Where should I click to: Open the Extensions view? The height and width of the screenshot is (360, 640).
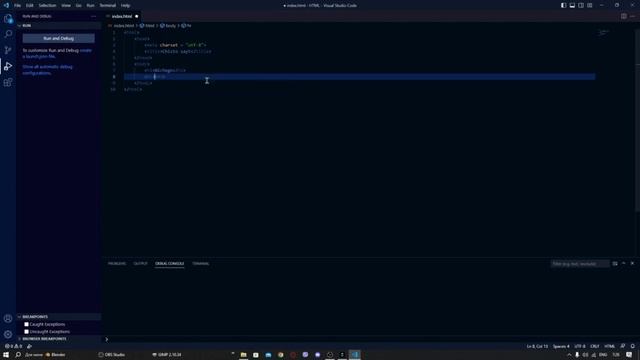click(8, 82)
